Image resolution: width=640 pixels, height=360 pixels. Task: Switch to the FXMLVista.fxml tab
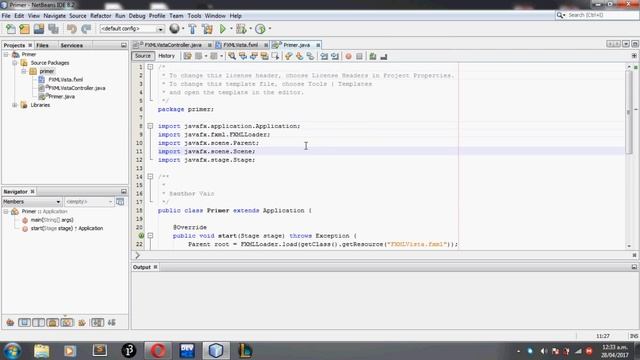click(240, 45)
